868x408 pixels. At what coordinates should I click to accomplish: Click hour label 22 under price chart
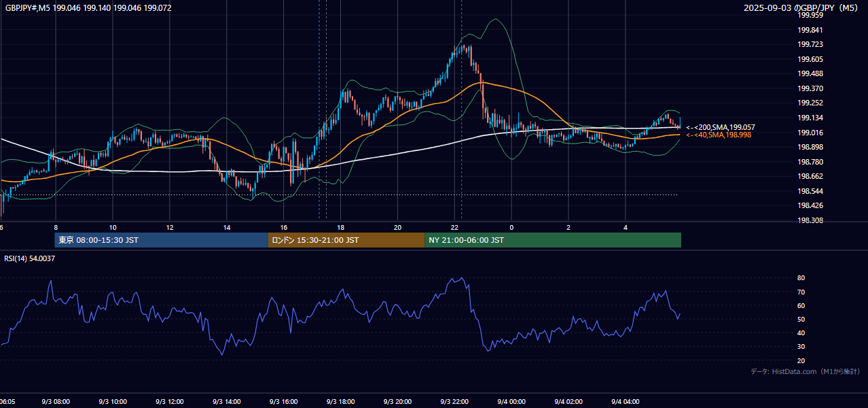(x=455, y=227)
